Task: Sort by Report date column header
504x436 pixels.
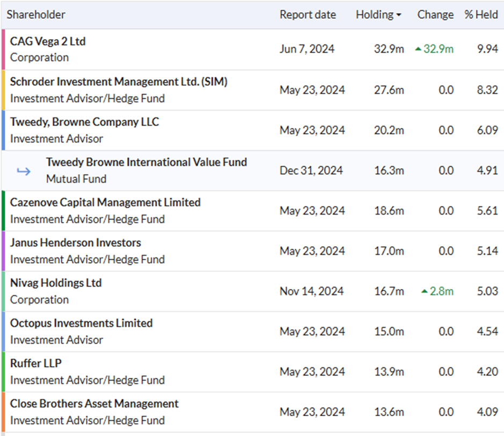Action: tap(308, 15)
